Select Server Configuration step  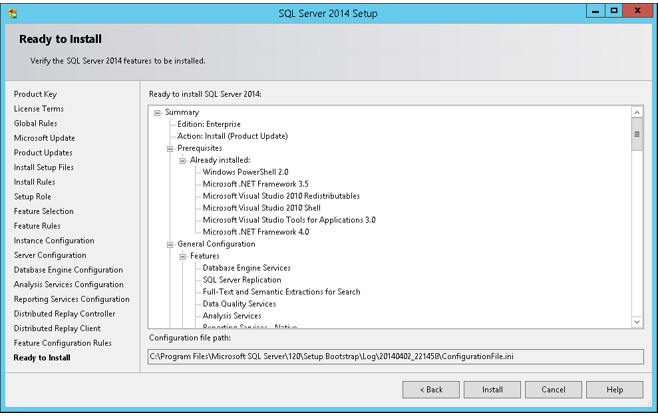(x=50, y=255)
